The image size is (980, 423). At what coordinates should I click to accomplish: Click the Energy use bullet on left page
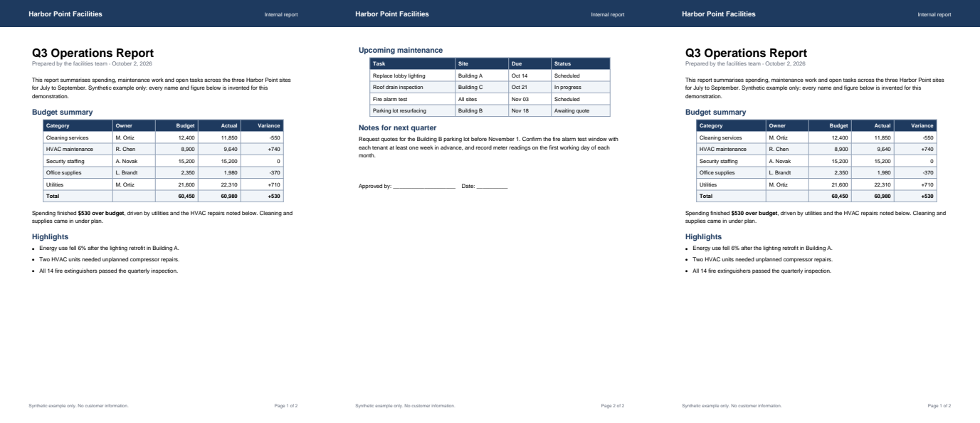(x=109, y=248)
